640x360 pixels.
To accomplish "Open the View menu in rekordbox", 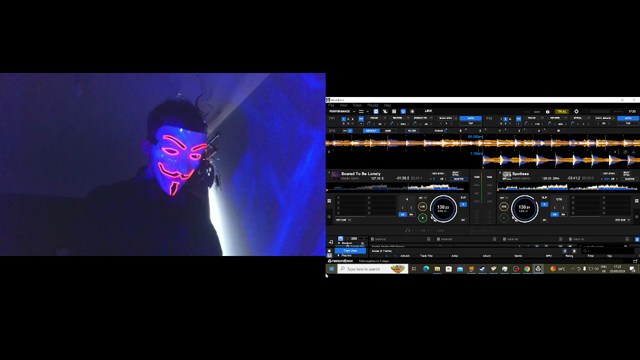I will point(344,105).
